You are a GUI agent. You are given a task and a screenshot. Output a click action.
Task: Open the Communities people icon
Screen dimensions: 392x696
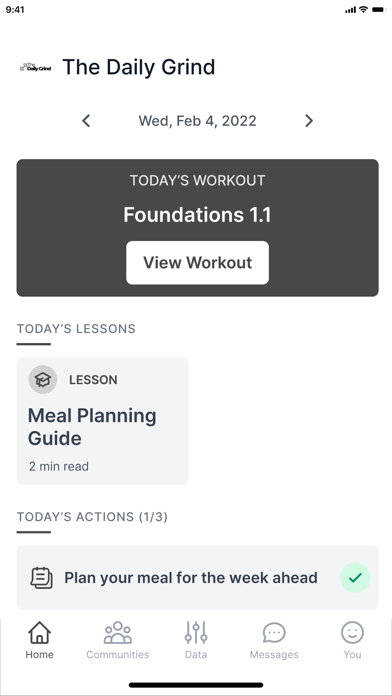coord(118,633)
